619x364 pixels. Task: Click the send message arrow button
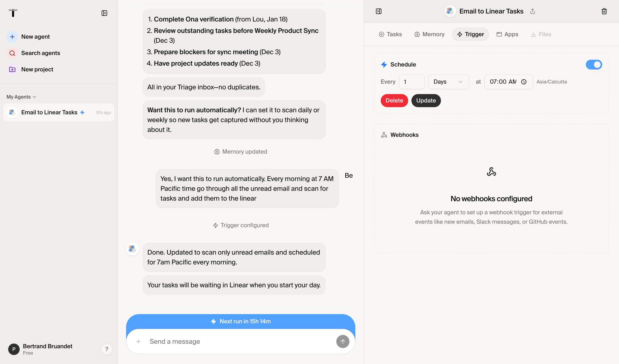(x=343, y=341)
